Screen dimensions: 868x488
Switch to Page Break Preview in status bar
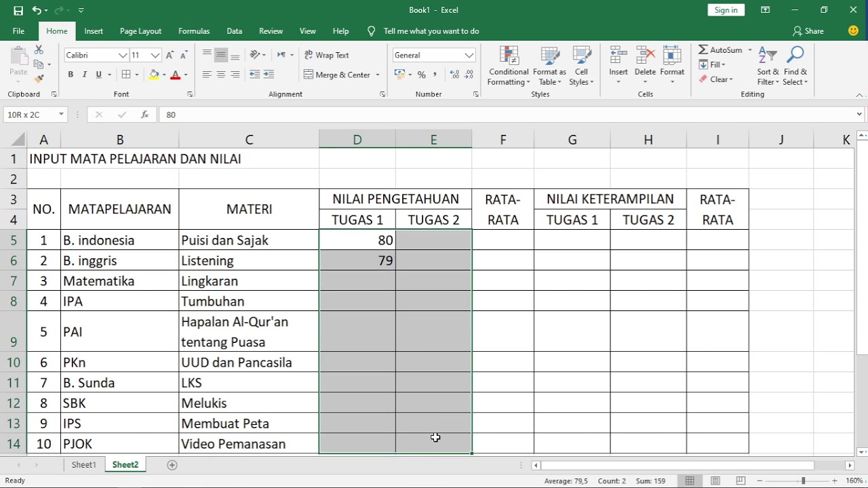click(x=741, y=481)
